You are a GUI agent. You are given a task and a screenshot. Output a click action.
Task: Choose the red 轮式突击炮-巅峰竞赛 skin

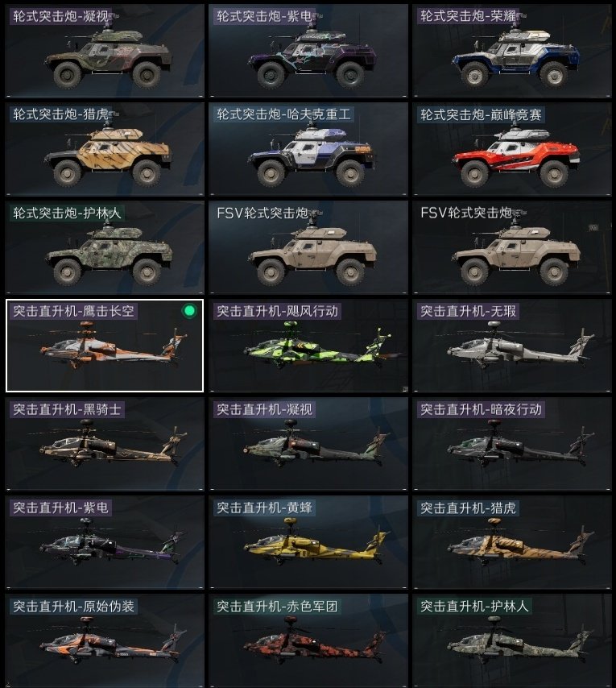(511, 149)
